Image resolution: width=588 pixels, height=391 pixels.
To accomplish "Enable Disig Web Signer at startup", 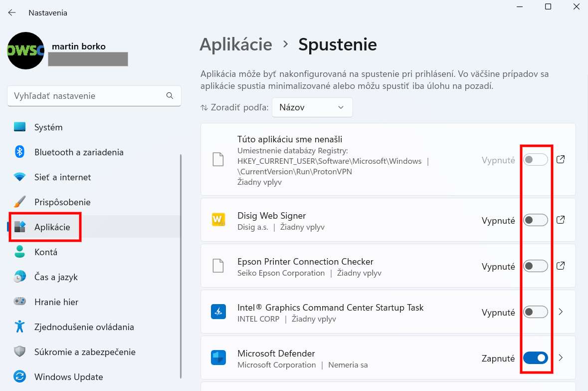I will click(536, 220).
